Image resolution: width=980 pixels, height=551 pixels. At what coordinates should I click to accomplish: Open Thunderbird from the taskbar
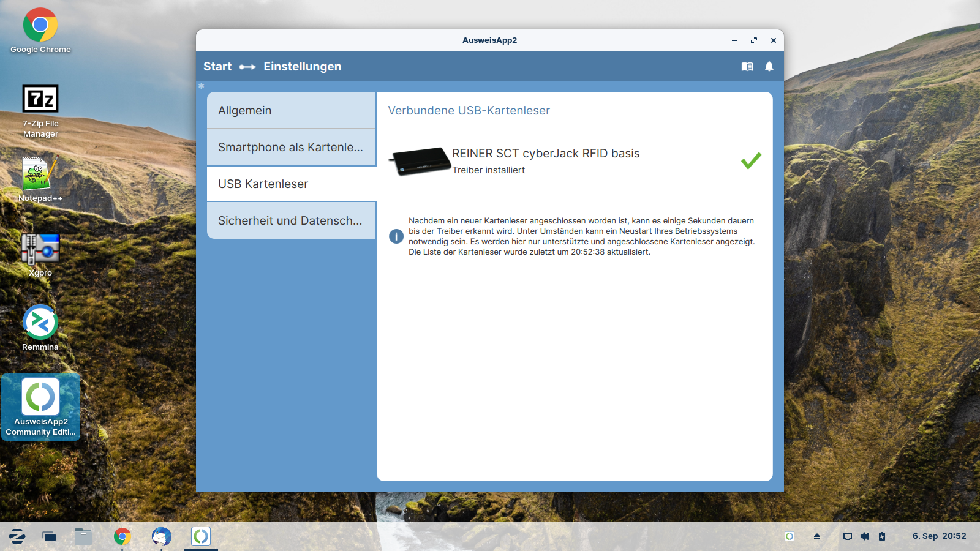click(162, 537)
